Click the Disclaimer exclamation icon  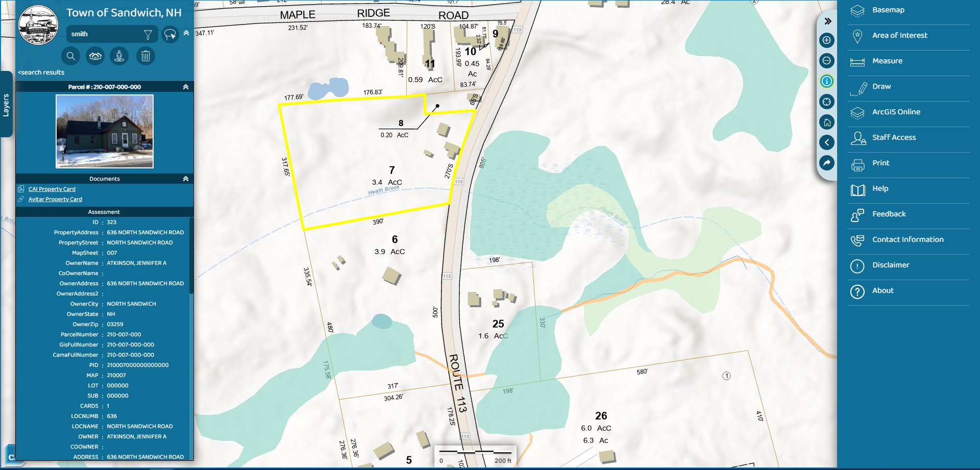(x=857, y=266)
